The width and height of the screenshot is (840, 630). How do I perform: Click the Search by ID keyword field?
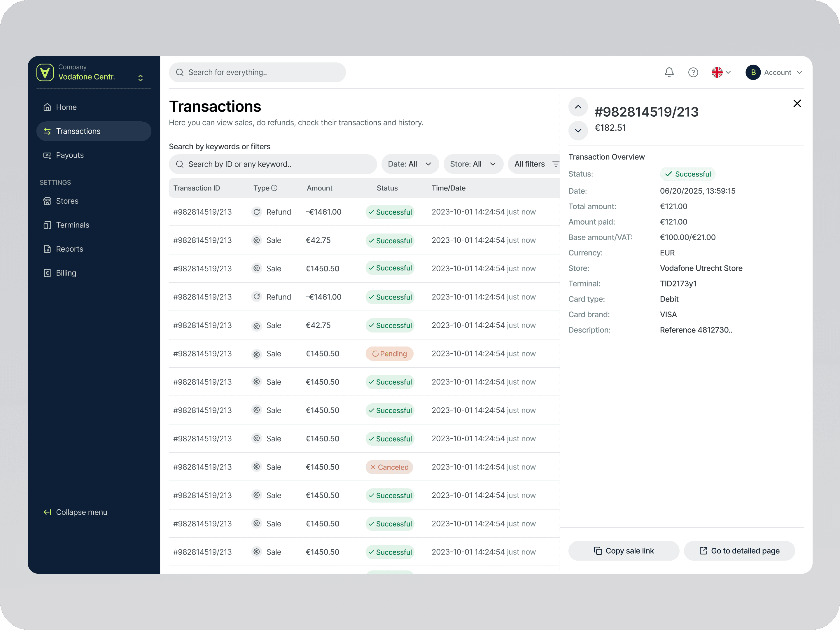tap(272, 164)
